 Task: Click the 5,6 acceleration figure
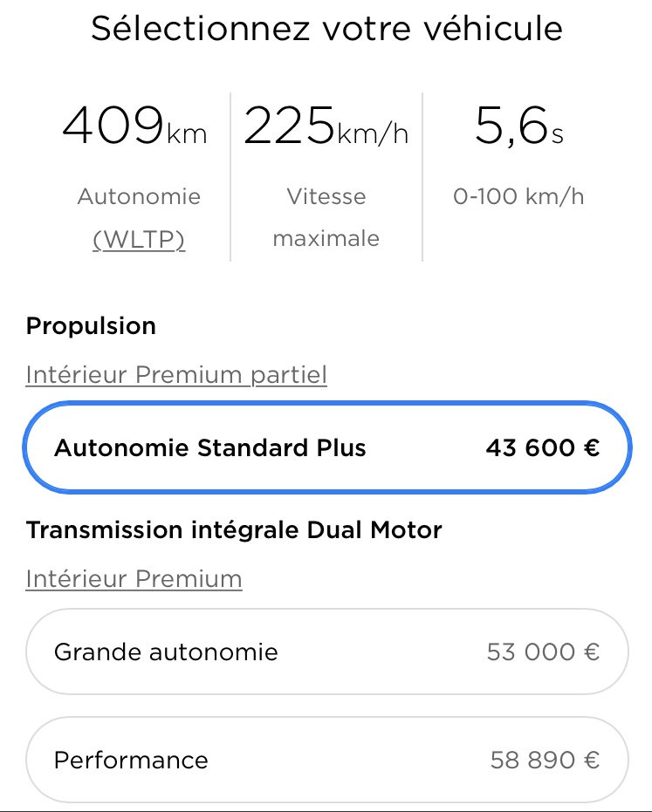[511, 127]
